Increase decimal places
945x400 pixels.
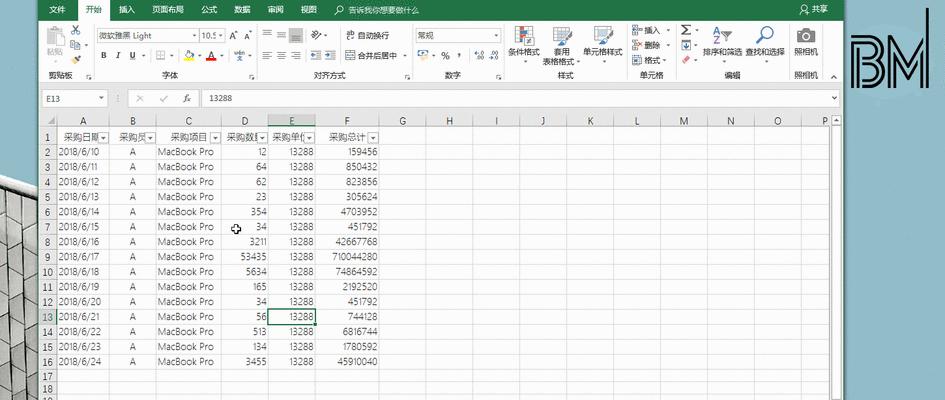click(x=480, y=55)
